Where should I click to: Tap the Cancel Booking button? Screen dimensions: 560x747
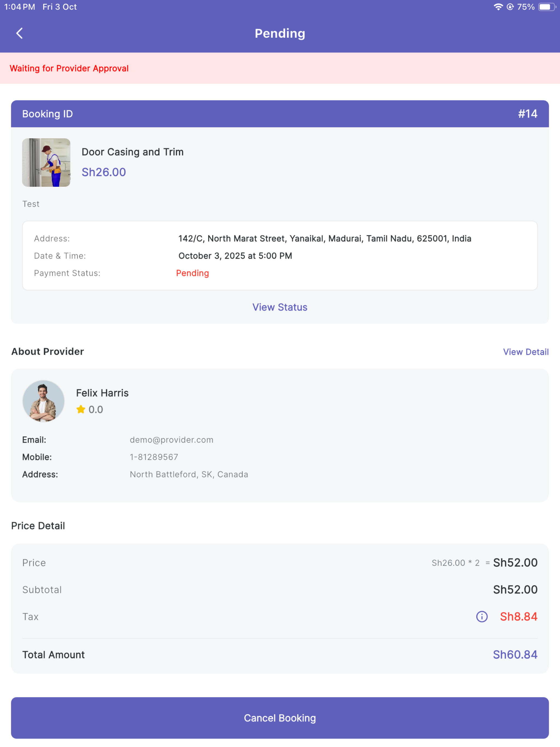[x=280, y=718]
